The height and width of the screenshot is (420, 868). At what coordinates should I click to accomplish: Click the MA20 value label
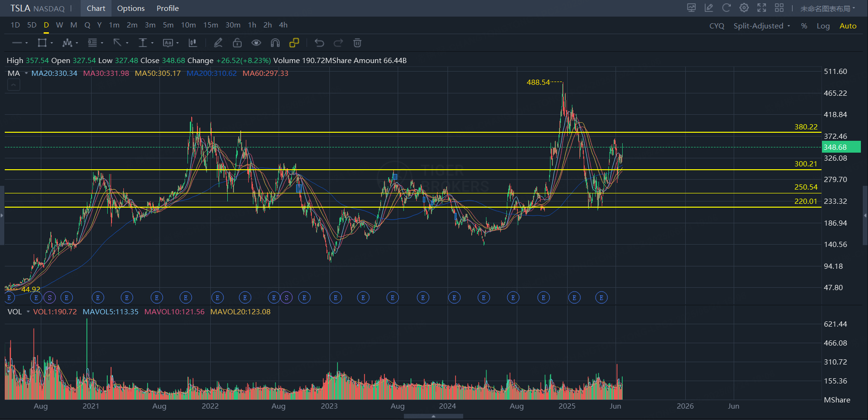click(54, 73)
